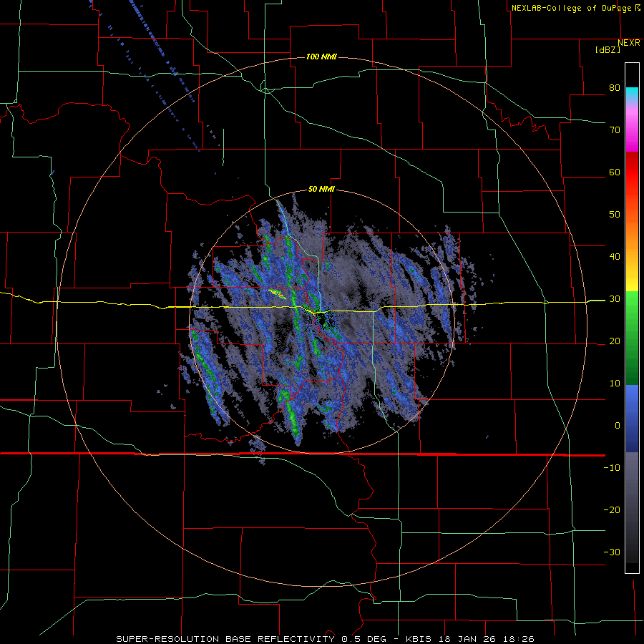Click the [dBZ] unit label

(608, 49)
